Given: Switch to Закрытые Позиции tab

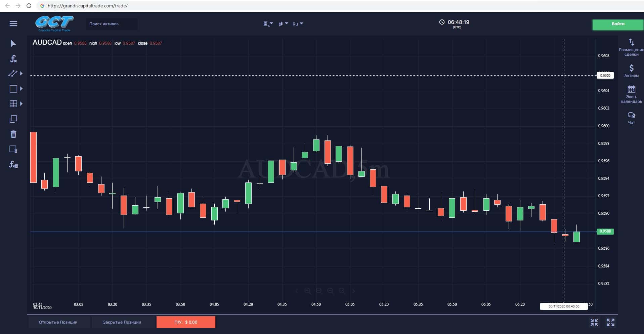Looking at the screenshot, I should pos(122,322).
